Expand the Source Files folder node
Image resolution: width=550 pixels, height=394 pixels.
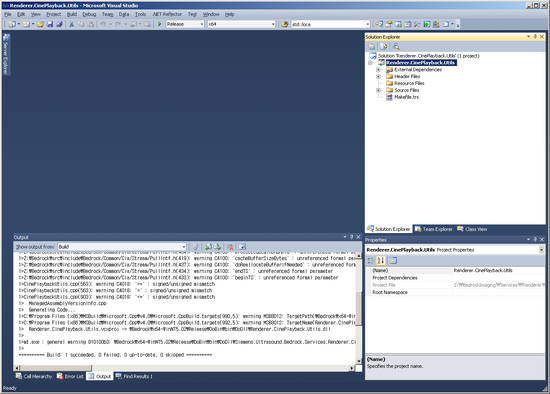click(x=378, y=90)
